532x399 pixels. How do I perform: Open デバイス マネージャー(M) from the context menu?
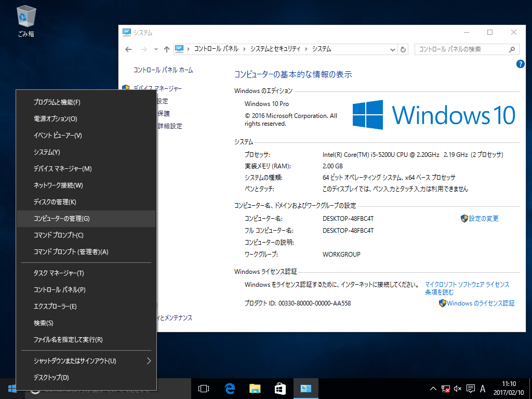(x=86, y=169)
